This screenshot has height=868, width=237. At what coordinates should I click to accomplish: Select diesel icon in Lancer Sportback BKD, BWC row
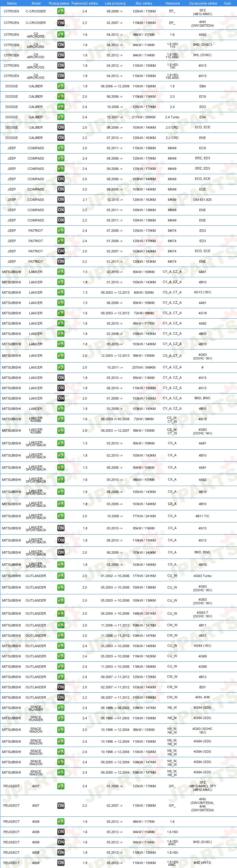point(61,552)
